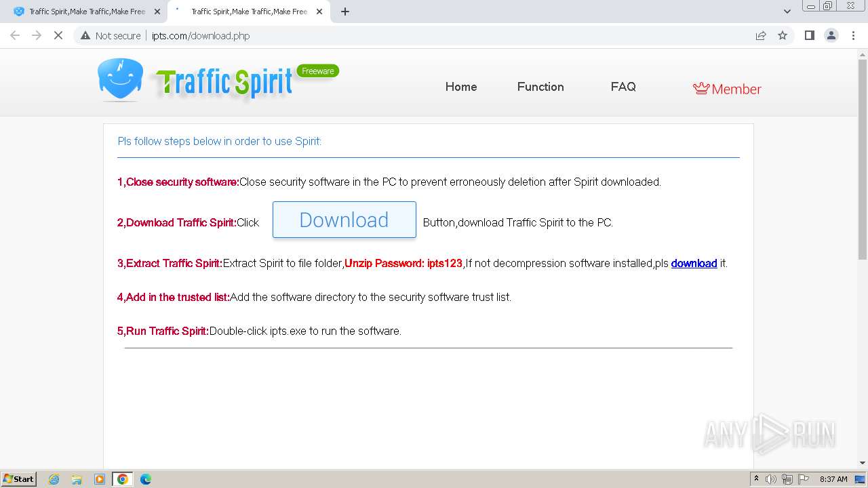Screen dimensions: 868x488
Task: Open File Explorer from the taskbar
Action: click(x=77, y=479)
